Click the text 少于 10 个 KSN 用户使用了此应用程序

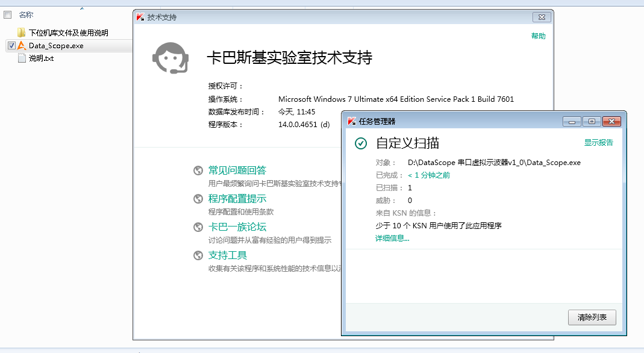coord(439,226)
